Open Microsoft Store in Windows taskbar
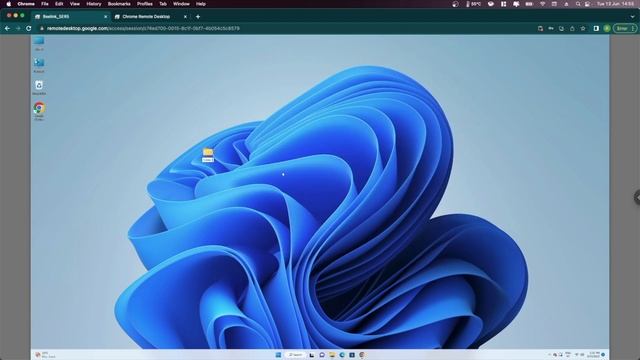 352,355
